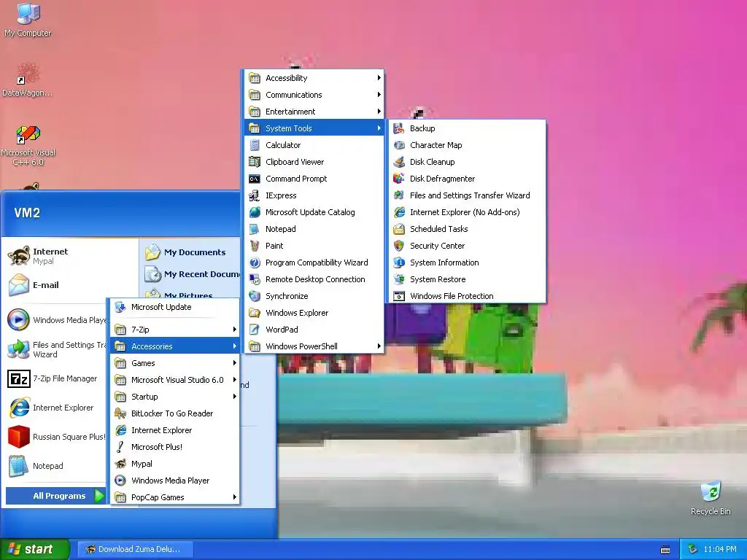Launch Notepad from Accessories menu
Screen dimensions: 747x560
[314, 229]
